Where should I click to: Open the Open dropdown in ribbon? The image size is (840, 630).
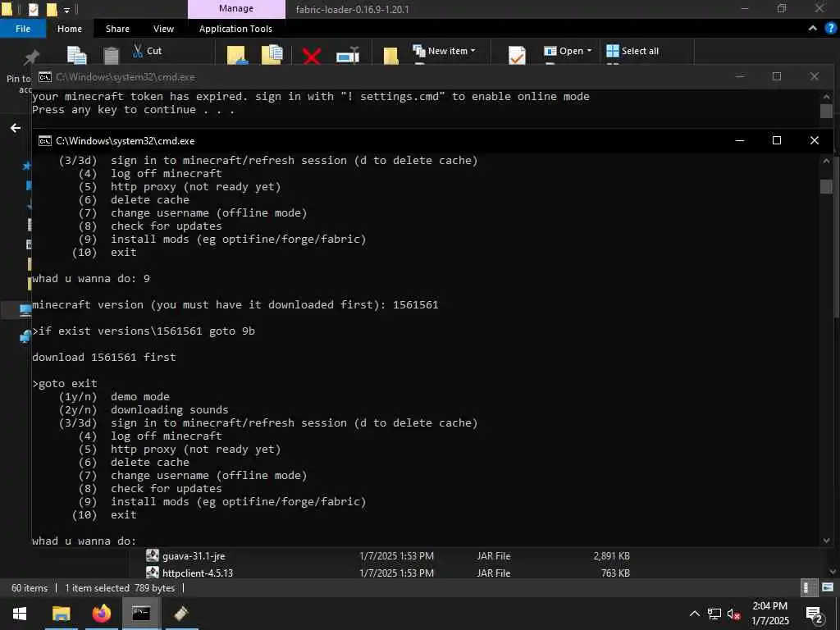tap(568, 51)
